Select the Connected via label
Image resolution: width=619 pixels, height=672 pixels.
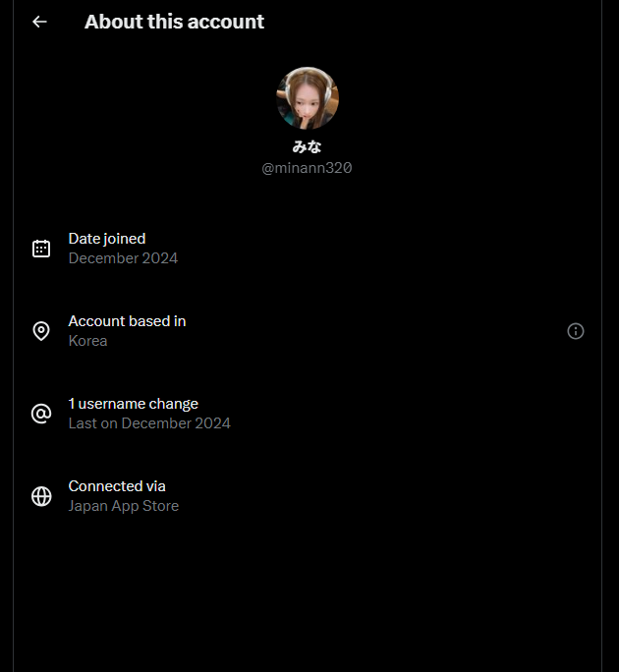(x=117, y=486)
